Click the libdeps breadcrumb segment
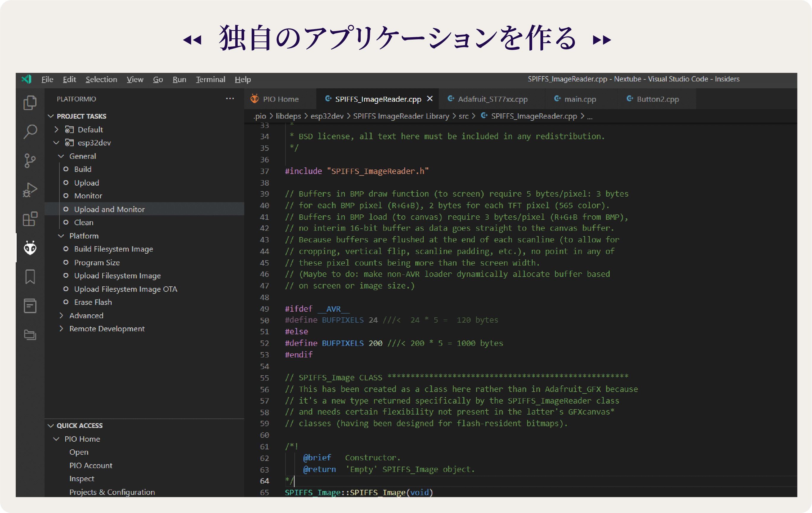The width and height of the screenshot is (812, 513). [x=288, y=116]
